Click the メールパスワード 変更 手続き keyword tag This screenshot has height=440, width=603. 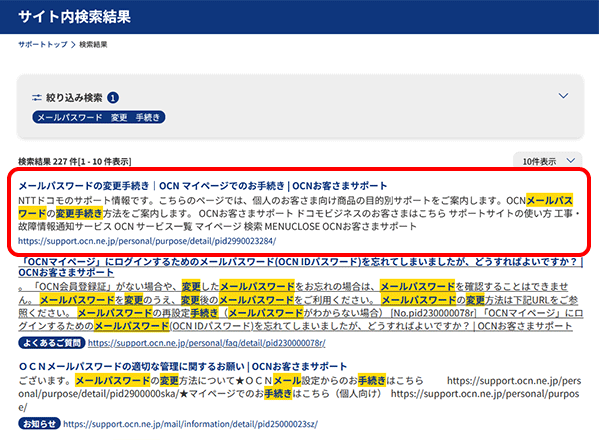[98, 117]
